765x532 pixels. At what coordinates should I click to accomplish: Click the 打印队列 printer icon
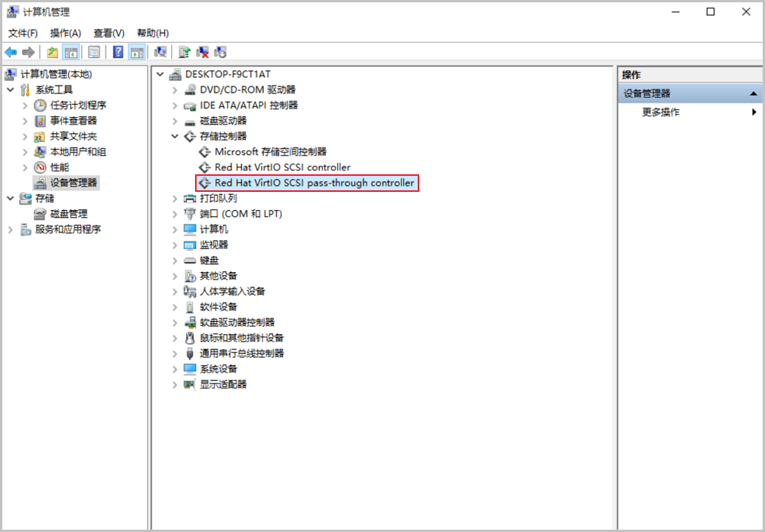[x=189, y=199]
